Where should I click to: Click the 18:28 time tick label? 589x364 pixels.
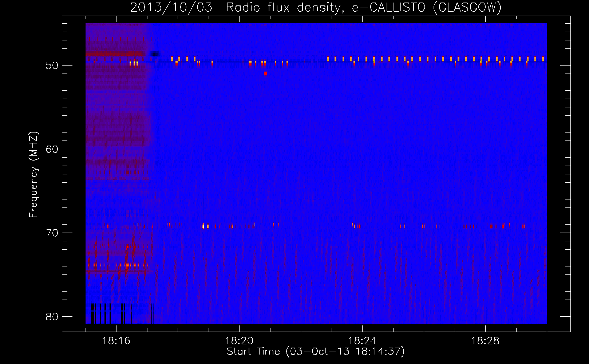point(485,341)
